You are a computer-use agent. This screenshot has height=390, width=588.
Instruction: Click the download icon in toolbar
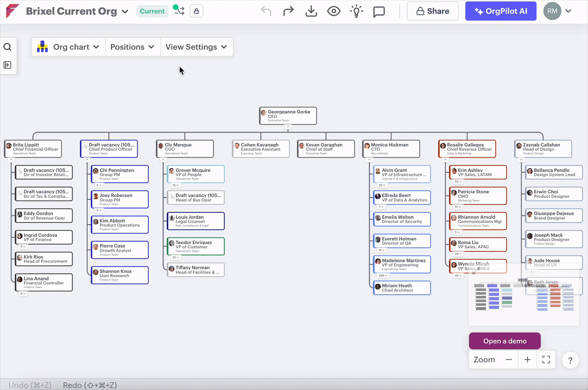pos(311,11)
